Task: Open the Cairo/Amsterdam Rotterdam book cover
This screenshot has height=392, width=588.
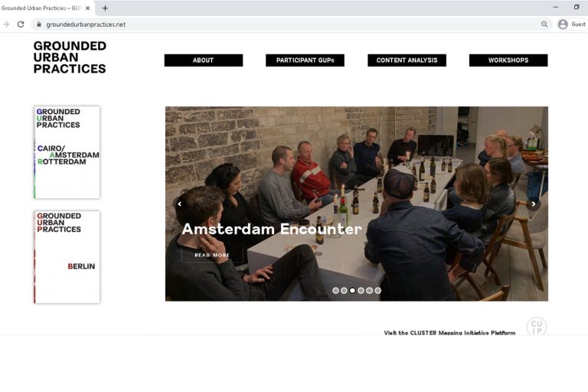Action: tap(67, 152)
